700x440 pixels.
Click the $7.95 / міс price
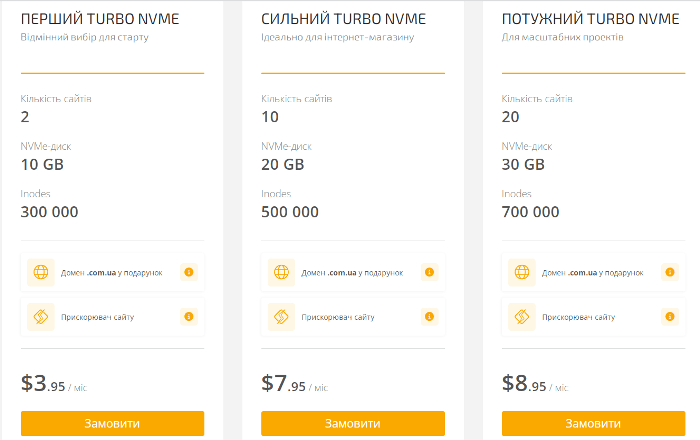point(295,384)
